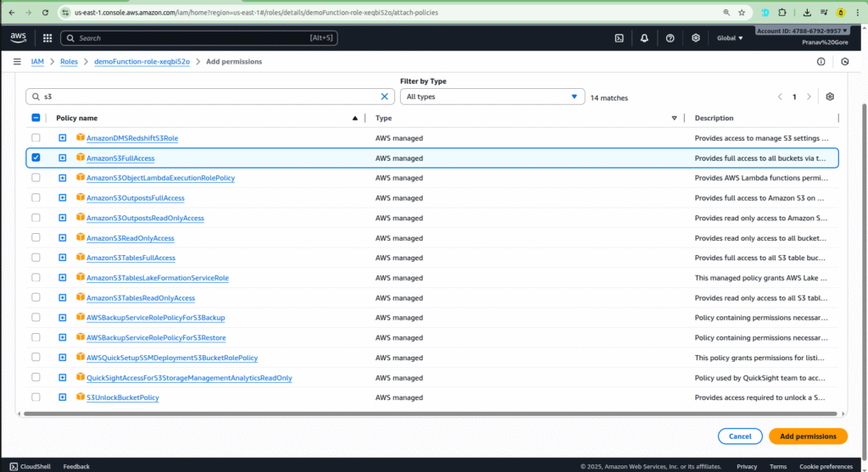Toggle the select-all policies checkbox
This screenshot has height=472, width=868.
tap(36, 118)
